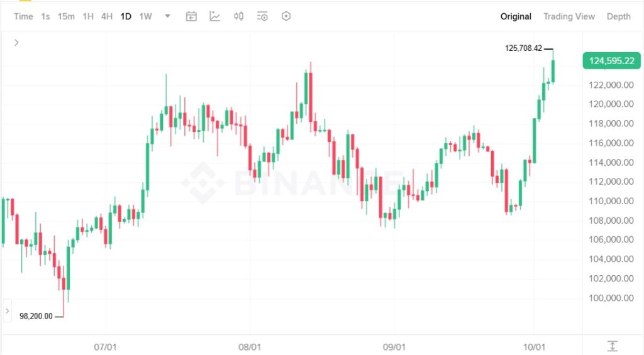Screen dimensions: 644x355
Task: Open the chart display settings icon
Action: 262,16
